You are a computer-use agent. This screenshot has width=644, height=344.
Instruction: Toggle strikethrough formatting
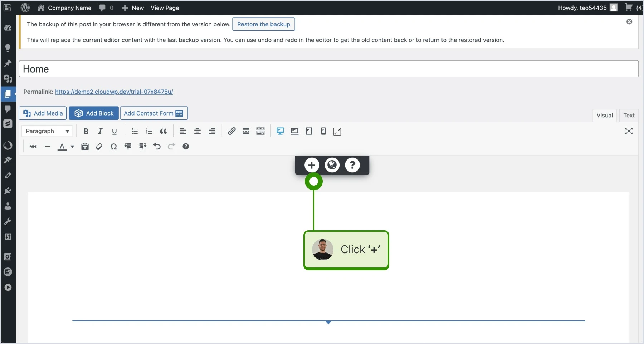[33, 147]
